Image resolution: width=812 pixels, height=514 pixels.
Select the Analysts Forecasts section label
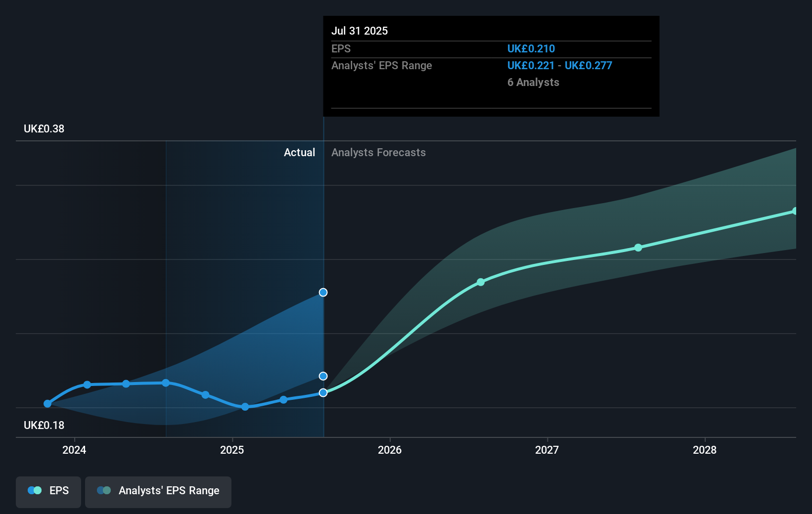pyautogui.click(x=378, y=152)
